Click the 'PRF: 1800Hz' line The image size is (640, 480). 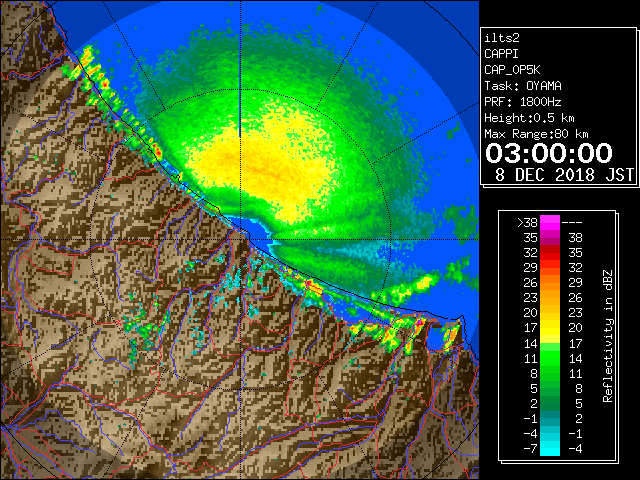coord(523,102)
